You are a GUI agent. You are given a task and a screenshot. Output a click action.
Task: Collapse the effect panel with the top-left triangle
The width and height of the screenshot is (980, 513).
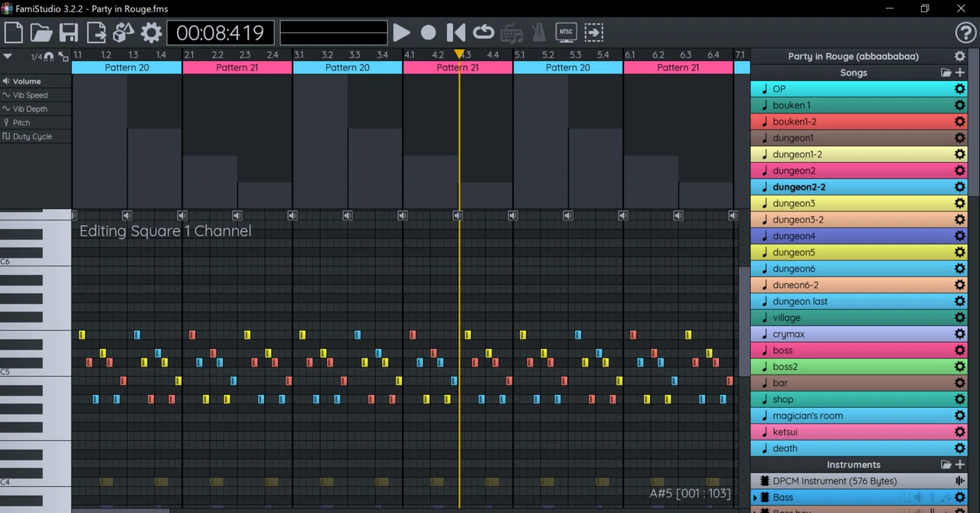click(x=8, y=57)
